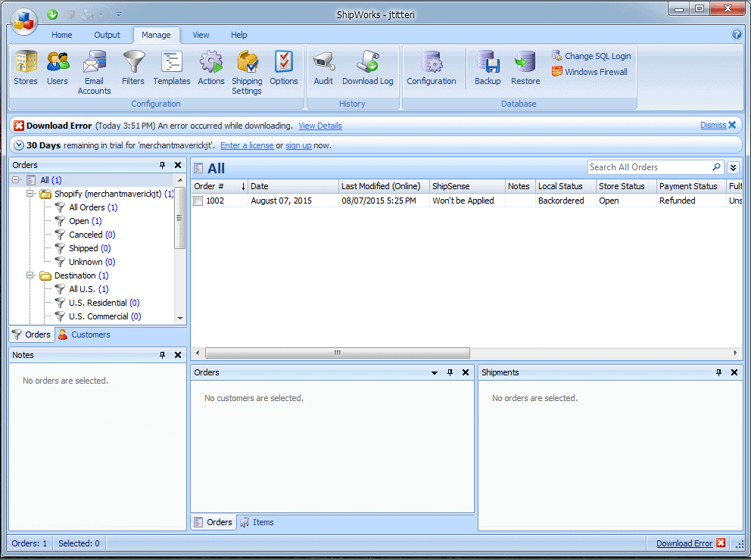Collapse the All filter tree node
This screenshot has width=751, height=560.
[16, 180]
